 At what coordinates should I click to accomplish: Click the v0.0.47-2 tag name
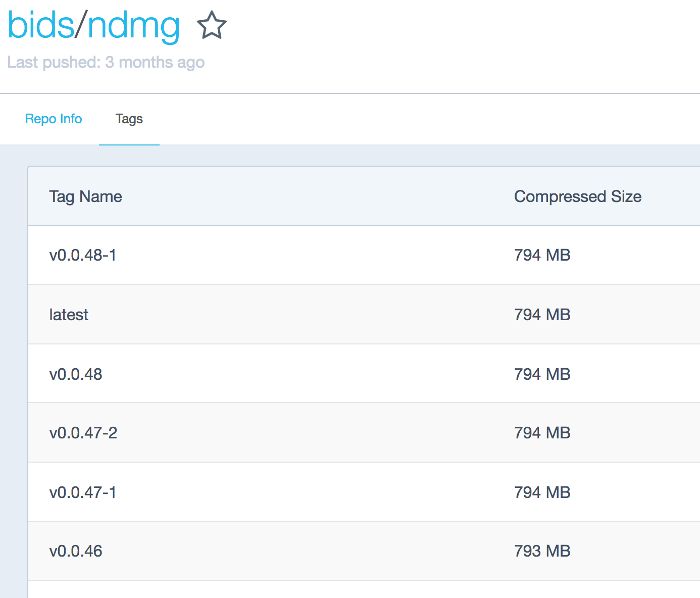(83, 433)
